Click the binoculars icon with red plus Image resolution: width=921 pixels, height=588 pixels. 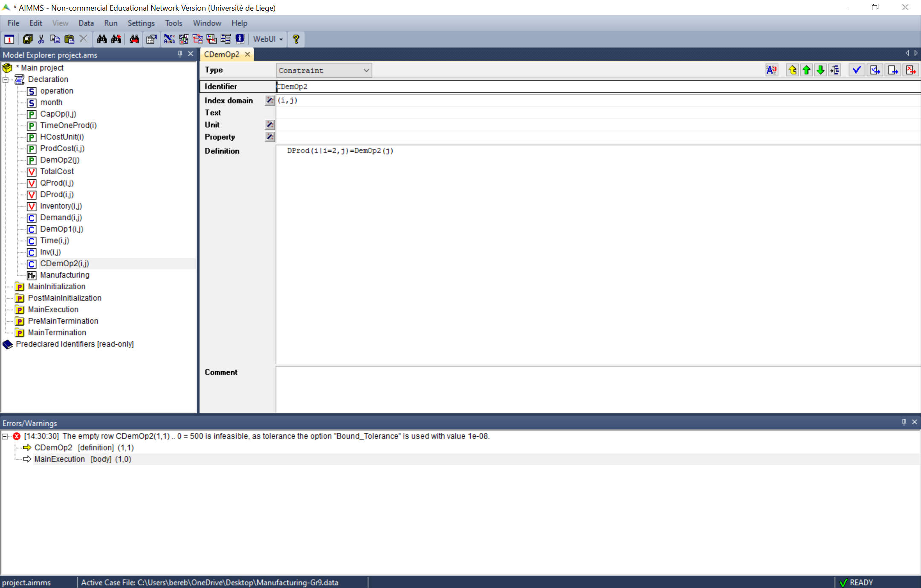pos(116,39)
